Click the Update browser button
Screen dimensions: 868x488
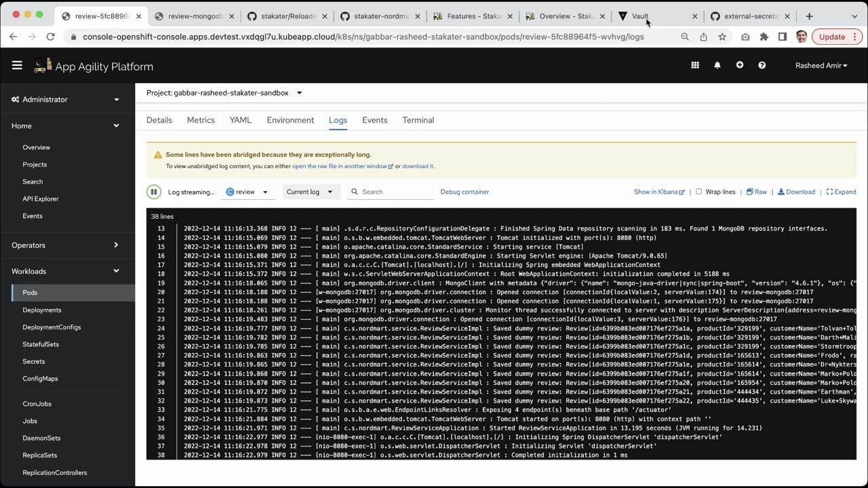(837, 37)
